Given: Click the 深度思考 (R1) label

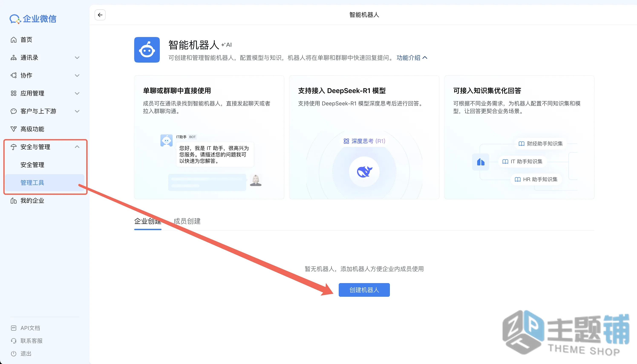Looking at the screenshot, I should 368,141.
